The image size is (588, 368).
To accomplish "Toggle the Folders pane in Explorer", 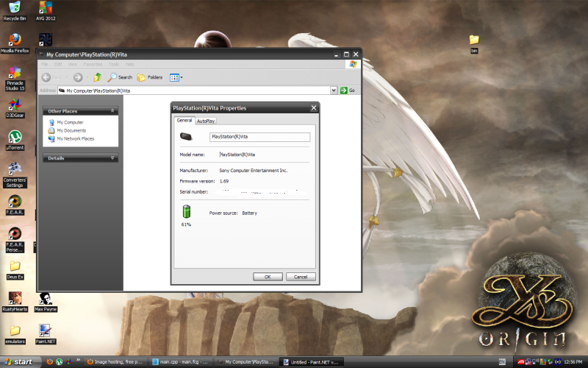I will click(x=150, y=77).
